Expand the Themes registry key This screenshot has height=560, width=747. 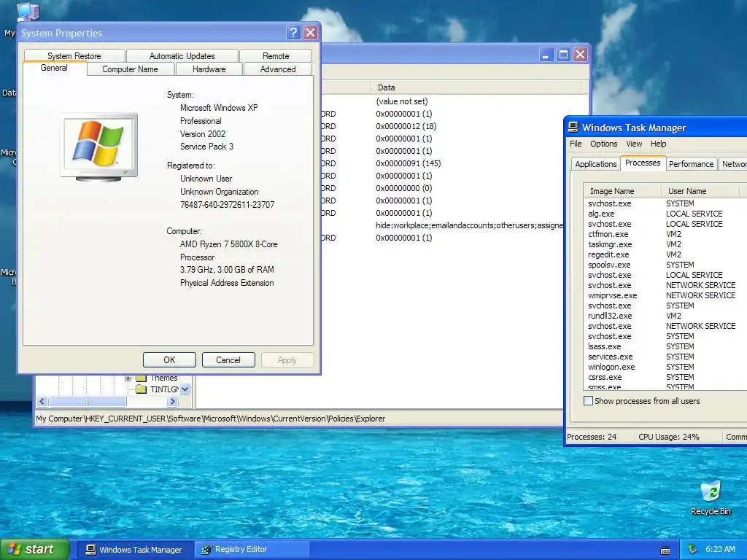128,378
